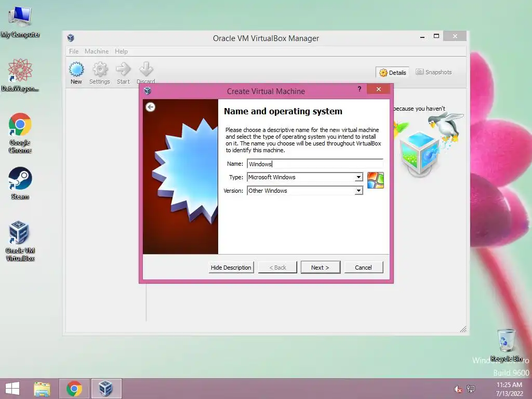Viewport: 532px width, 399px height.
Task: Click the taskbar clock and date
Action: pos(509,389)
